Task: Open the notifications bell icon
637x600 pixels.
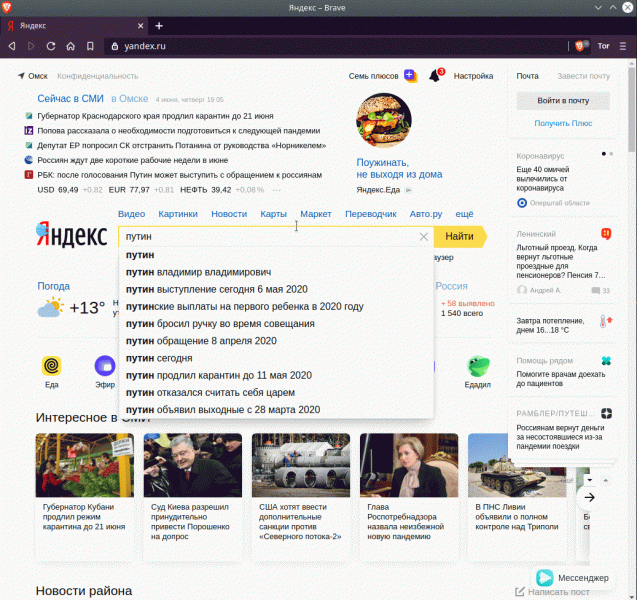Action: [x=434, y=76]
